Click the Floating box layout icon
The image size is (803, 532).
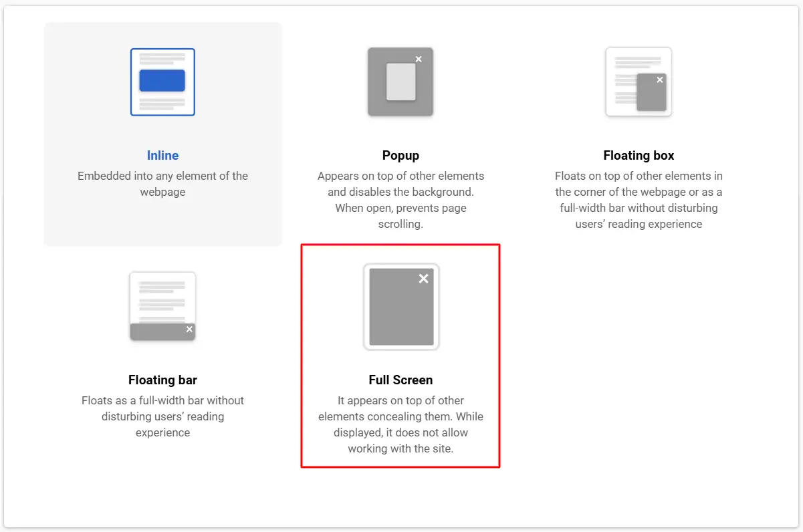point(639,82)
